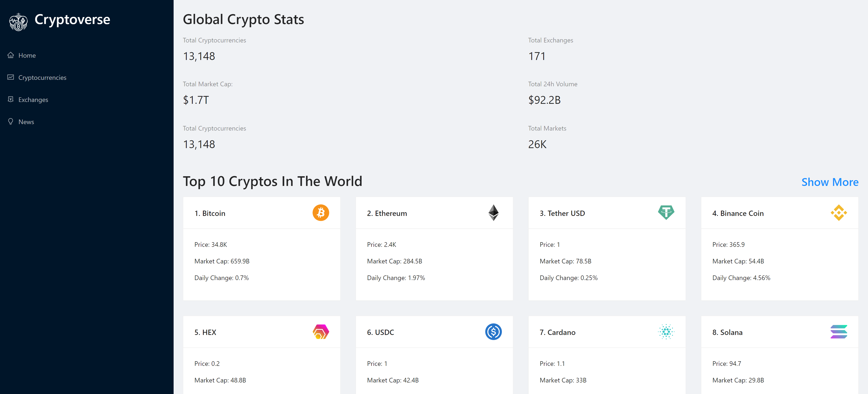This screenshot has height=394, width=868.
Task: Click Ethereum's Daily Change: 1.97% text
Action: 396,278
